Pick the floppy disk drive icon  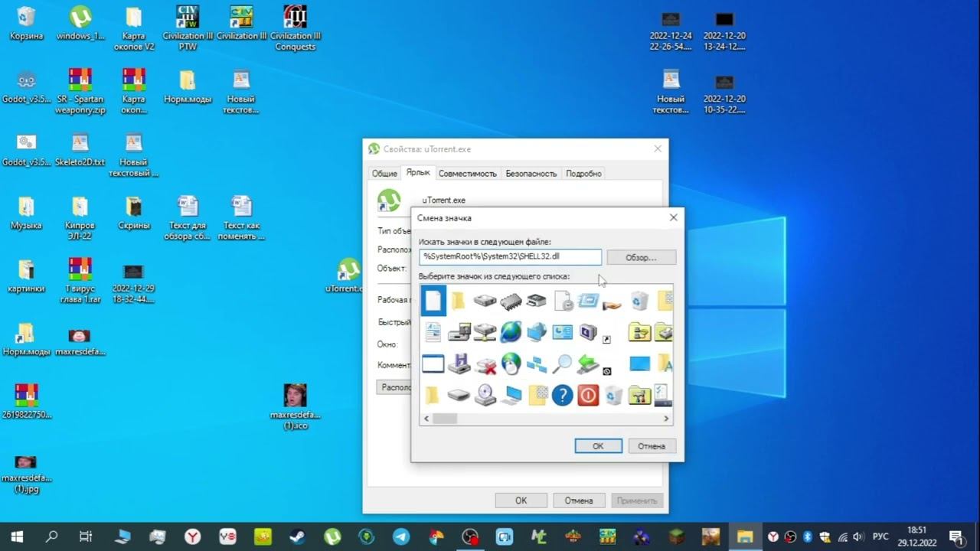(x=459, y=364)
